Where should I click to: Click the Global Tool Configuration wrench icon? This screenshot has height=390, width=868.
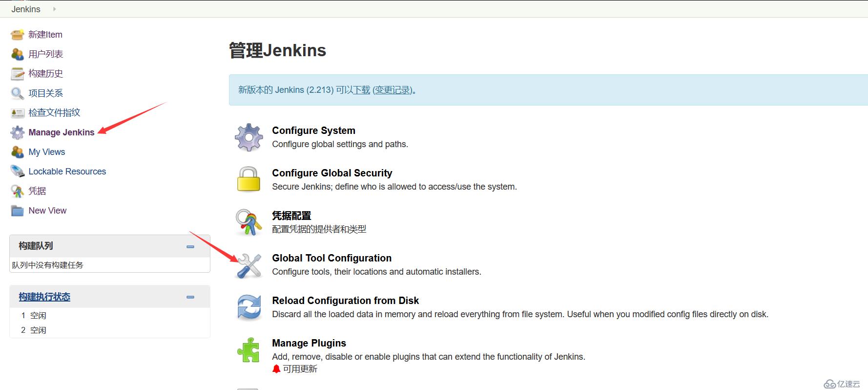[249, 265]
